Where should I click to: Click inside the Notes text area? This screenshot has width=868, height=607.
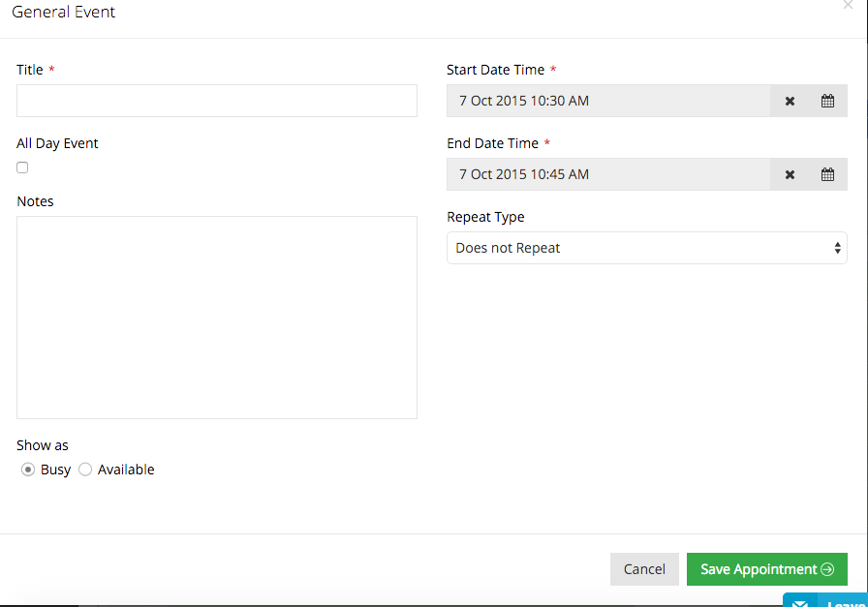pyautogui.click(x=216, y=317)
